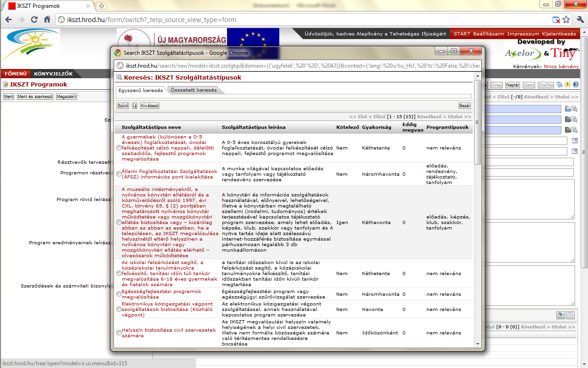Click the popup's vertical scrollbar down arrow
This screenshot has height=368, width=588.
478,343
